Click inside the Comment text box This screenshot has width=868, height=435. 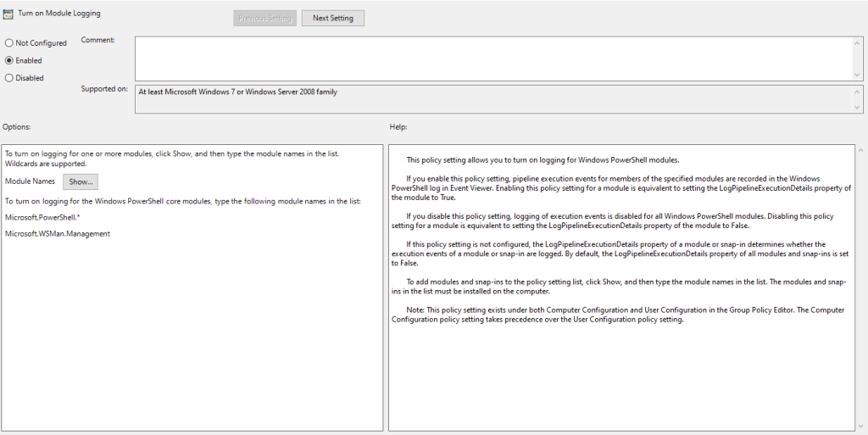coord(492,58)
